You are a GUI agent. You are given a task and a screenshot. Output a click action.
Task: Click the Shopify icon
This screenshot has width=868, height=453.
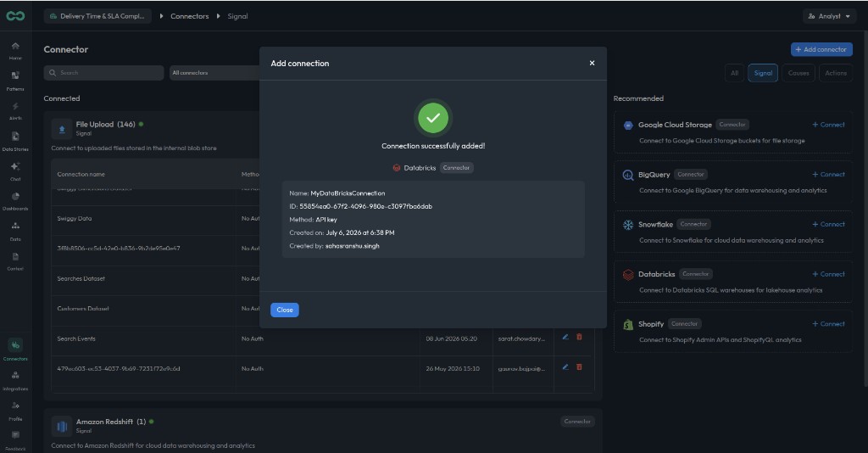click(628, 325)
